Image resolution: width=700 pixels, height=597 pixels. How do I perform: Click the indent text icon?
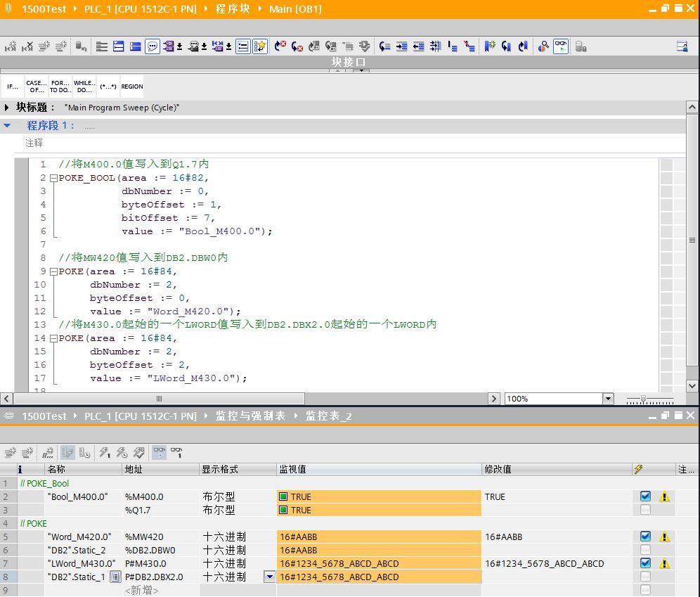(402, 46)
